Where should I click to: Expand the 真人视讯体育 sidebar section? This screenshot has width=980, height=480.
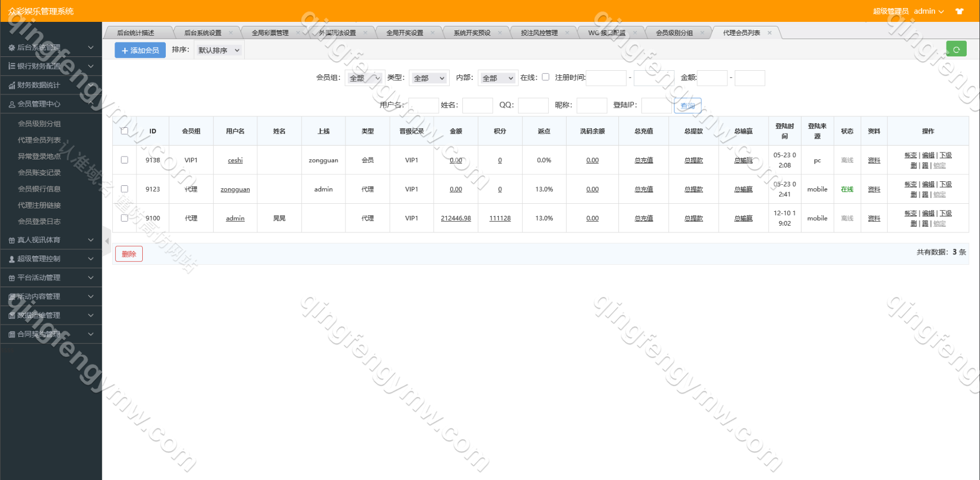[51, 240]
